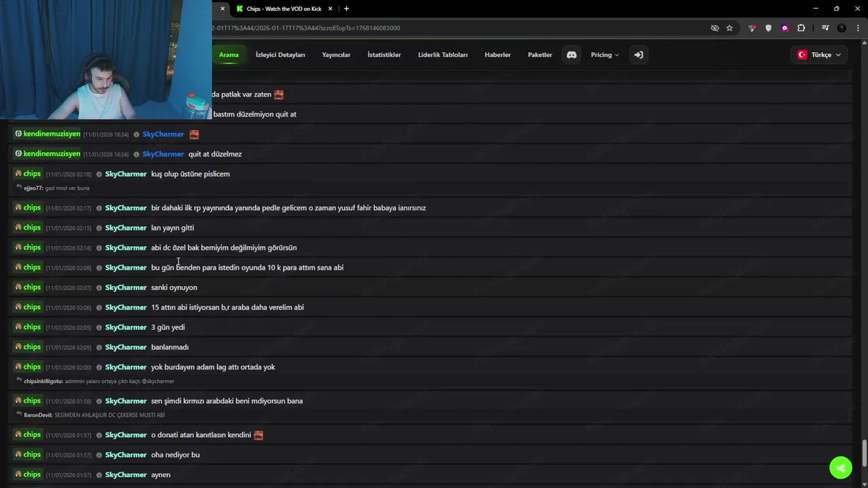Click the timestamp in the 'sanki oynuyon' row
Viewport: 868px width, 488px height.
coord(68,288)
